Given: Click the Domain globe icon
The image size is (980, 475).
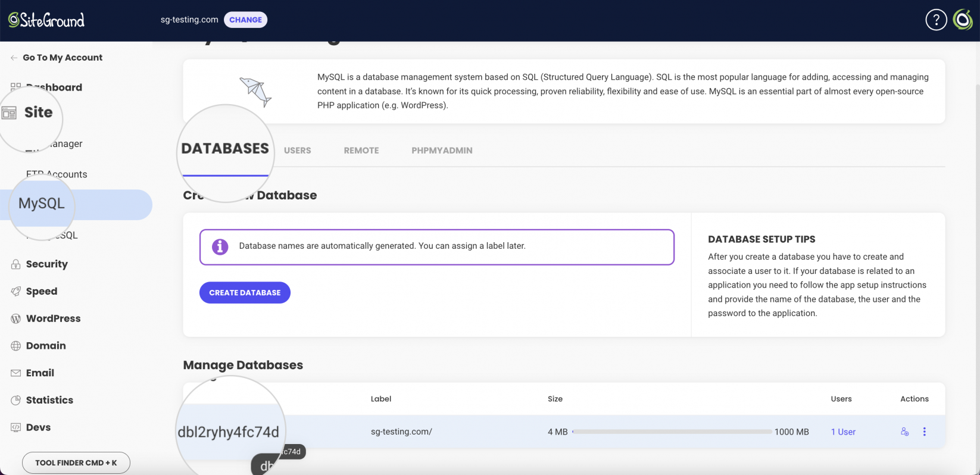Looking at the screenshot, I should click(16, 346).
